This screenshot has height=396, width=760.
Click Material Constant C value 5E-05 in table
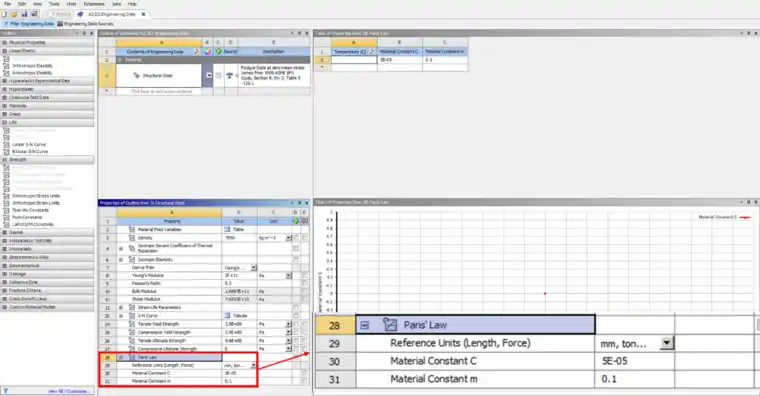399,60
